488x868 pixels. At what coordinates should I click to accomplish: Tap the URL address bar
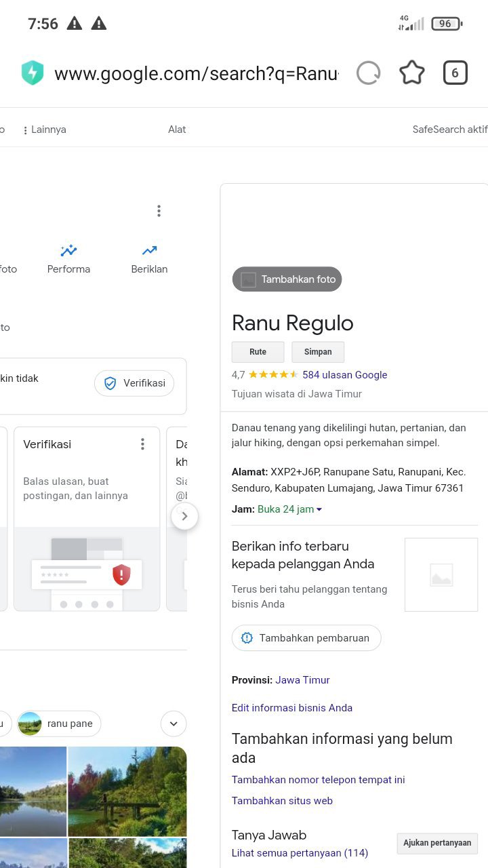(x=197, y=73)
